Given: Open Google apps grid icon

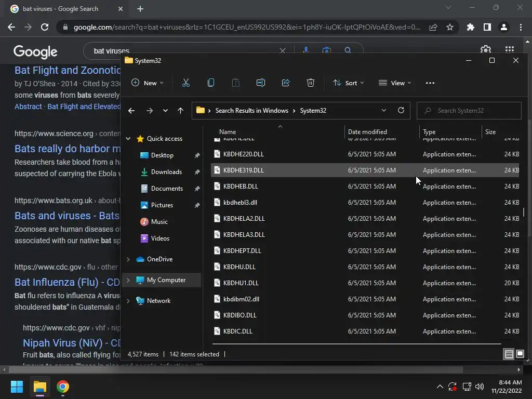Looking at the screenshot, I should (x=510, y=49).
